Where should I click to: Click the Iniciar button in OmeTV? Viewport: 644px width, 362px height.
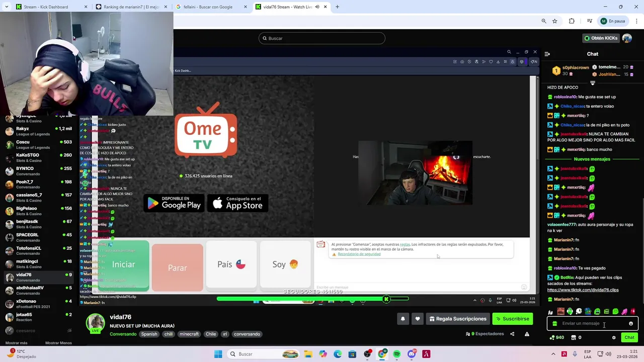tap(123, 265)
